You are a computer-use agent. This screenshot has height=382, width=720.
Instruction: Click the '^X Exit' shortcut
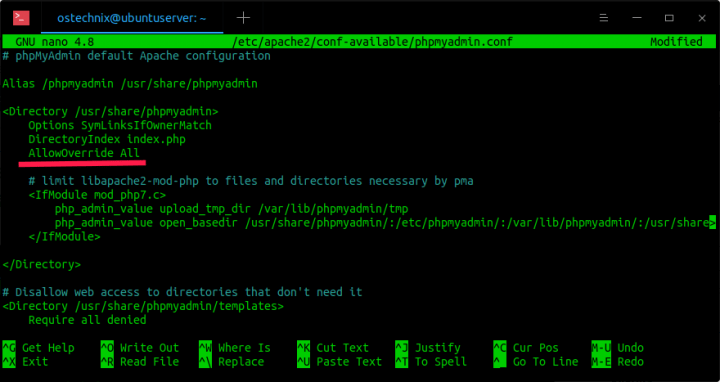[x=25, y=362]
